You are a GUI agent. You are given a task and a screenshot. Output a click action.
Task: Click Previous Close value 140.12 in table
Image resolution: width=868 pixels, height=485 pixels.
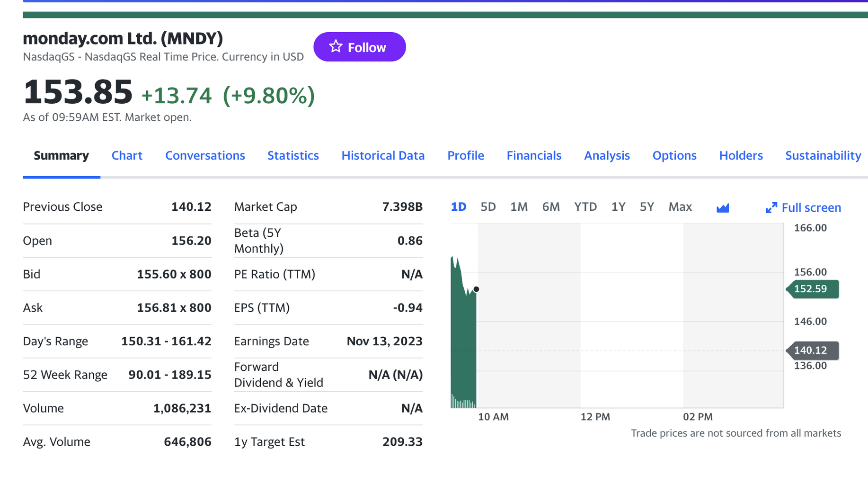coord(191,207)
